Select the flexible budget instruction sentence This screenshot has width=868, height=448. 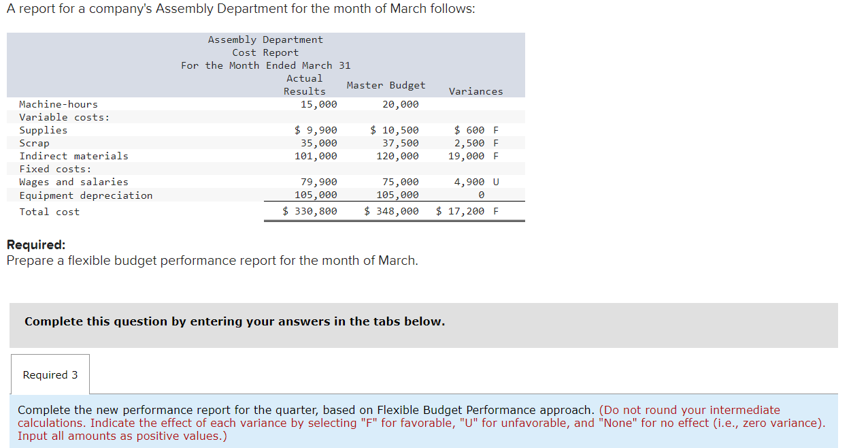pos(211,260)
